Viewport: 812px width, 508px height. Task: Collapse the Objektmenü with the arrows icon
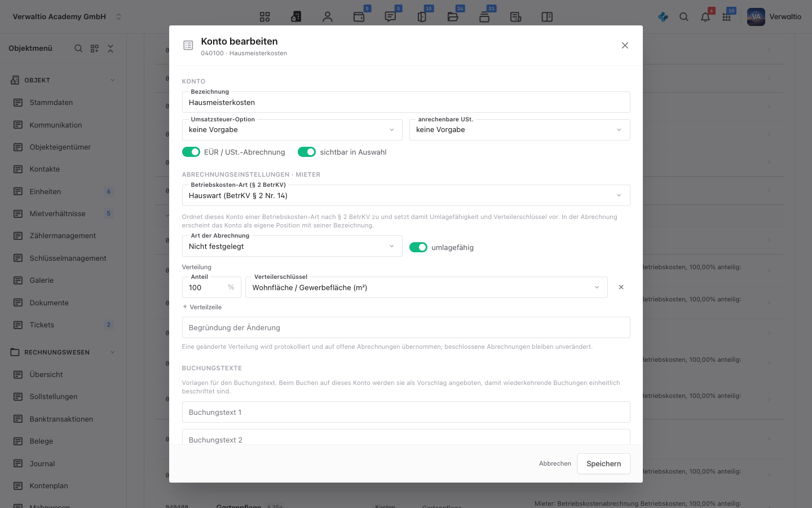click(111, 49)
